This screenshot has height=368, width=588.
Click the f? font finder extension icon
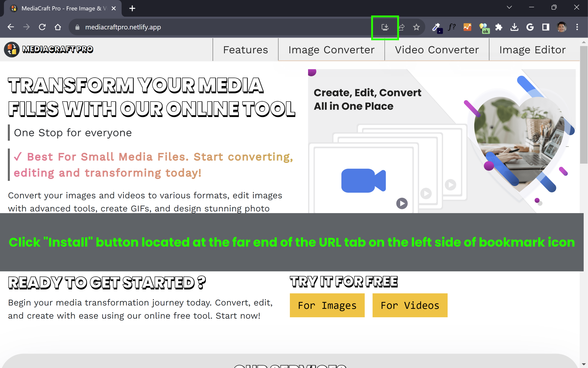pyautogui.click(x=452, y=27)
